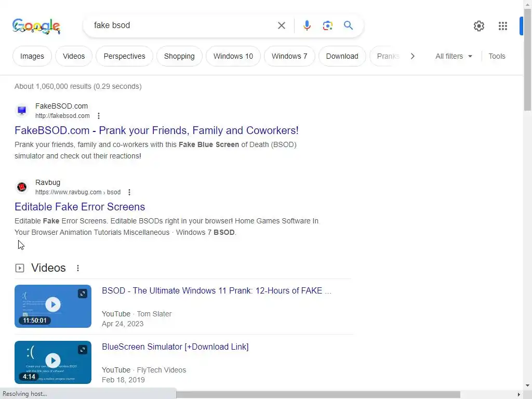
Task: Start a voice search with microphone
Action: pos(307,25)
